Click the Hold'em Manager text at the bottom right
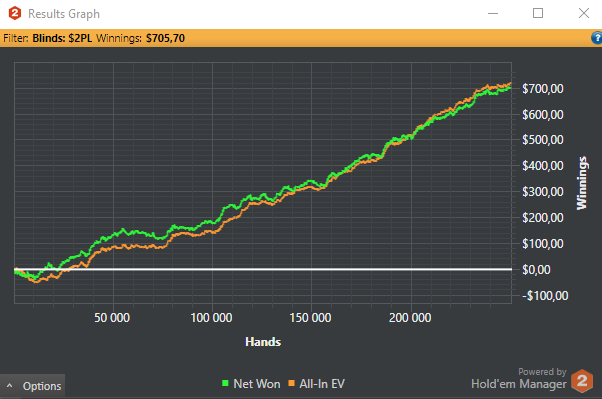The width and height of the screenshot is (602, 399). pos(519,384)
